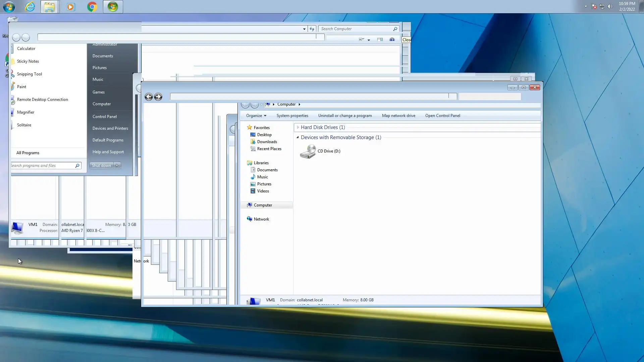Click Uninstall or change a program

[345, 116]
